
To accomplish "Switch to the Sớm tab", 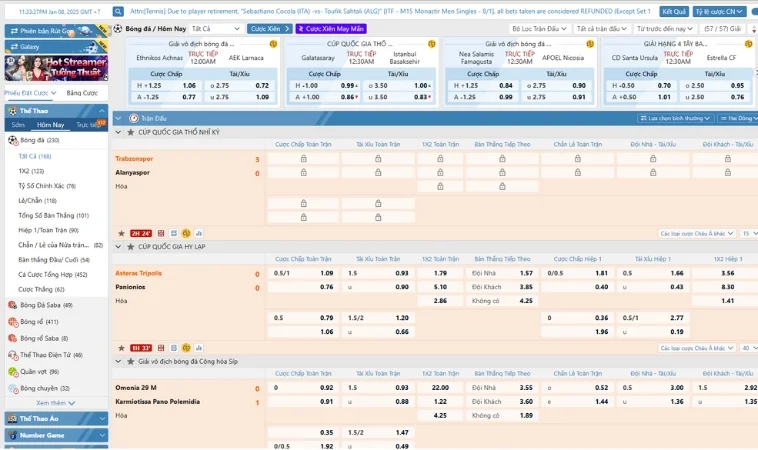I will 18,125.
